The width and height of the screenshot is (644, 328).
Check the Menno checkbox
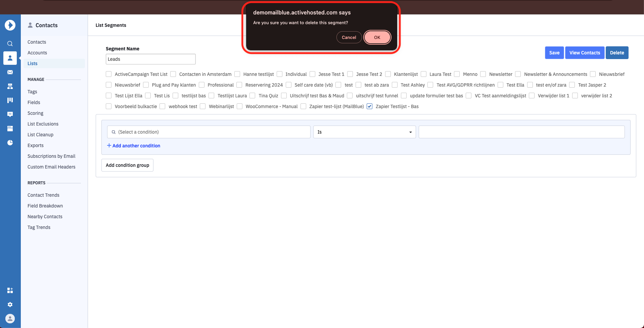click(457, 74)
